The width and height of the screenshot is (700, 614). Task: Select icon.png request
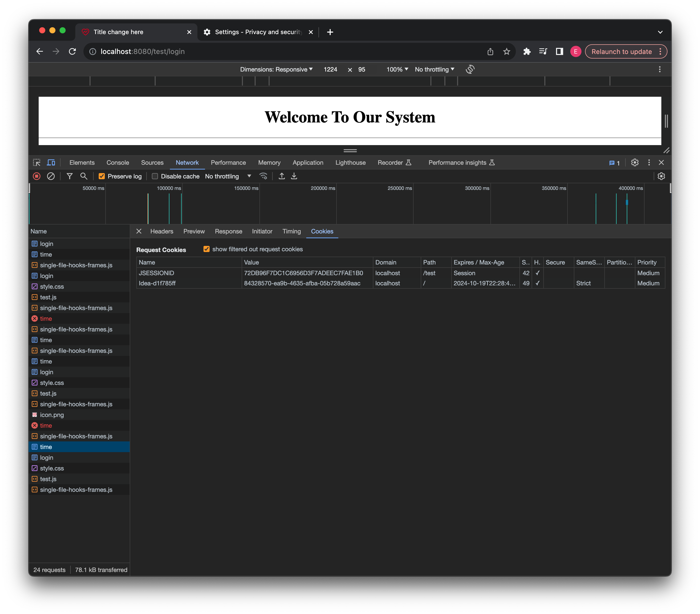point(79,415)
